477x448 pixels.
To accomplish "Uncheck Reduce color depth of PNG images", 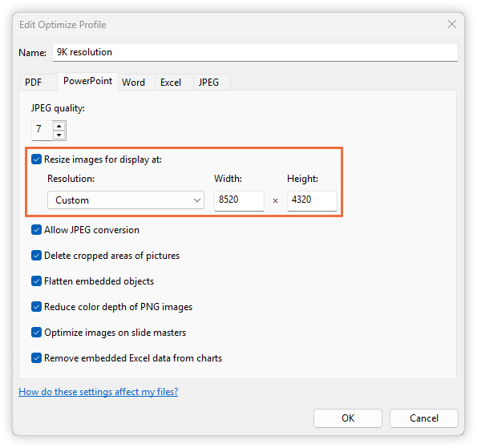I will pos(36,307).
